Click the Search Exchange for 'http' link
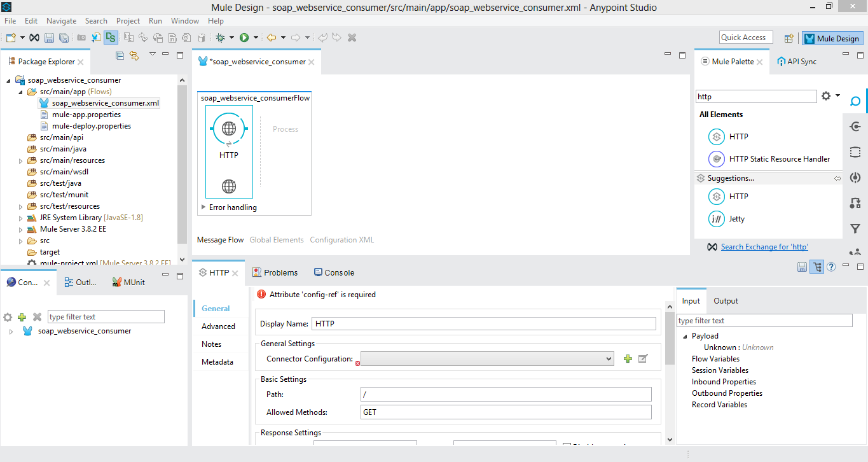This screenshot has width=868, height=462. click(764, 247)
